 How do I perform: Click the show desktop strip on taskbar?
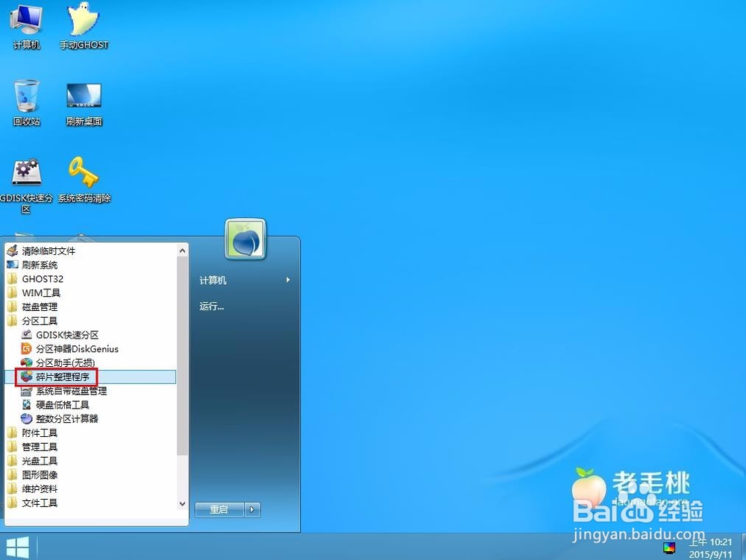[743, 547]
